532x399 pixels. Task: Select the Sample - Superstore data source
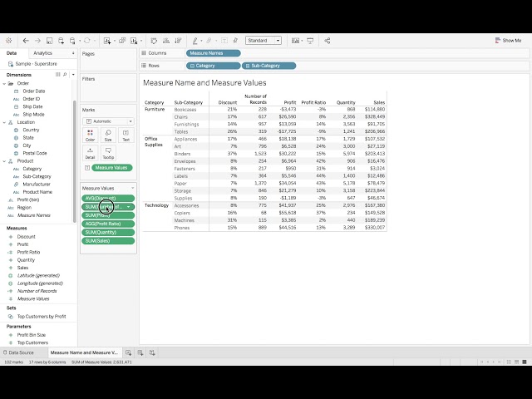pyautogui.click(x=36, y=64)
